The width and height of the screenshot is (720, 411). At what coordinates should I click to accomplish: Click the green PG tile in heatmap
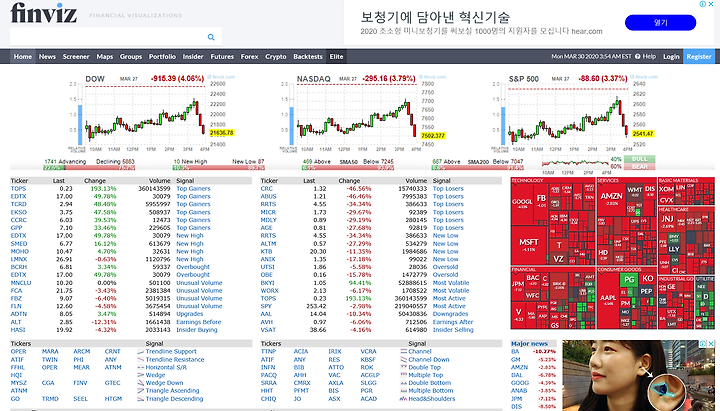click(629, 279)
